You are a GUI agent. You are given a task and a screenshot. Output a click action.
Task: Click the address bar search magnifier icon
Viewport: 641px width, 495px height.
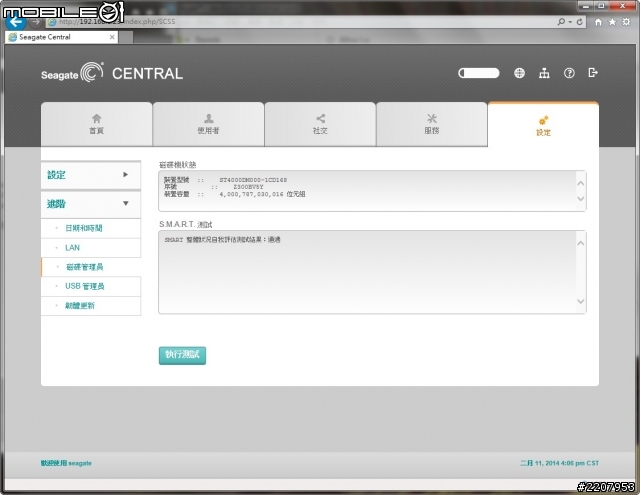point(561,22)
